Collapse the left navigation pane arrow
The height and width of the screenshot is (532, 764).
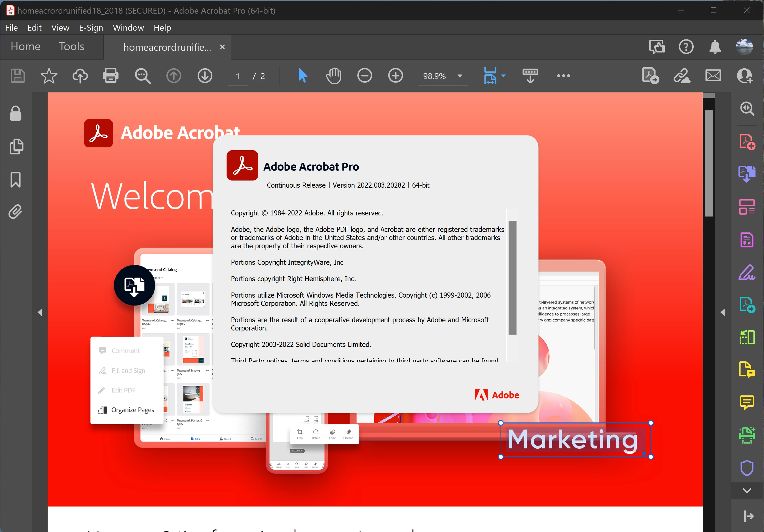pyautogui.click(x=40, y=312)
